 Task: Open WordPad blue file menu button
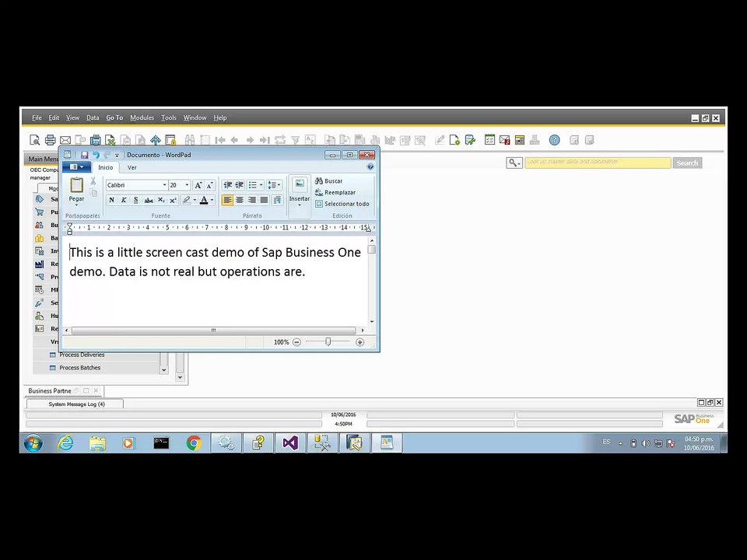tap(77, 166)
